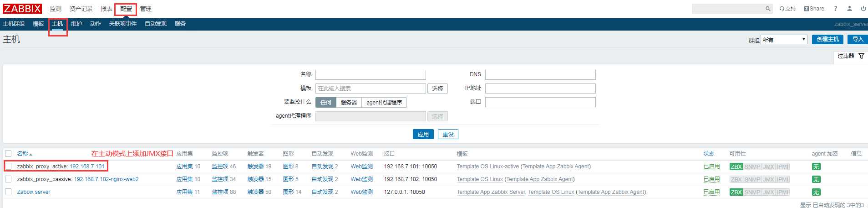Open the user profile icon
Viewport: 868px width, 208px height.
coord(849,9)
